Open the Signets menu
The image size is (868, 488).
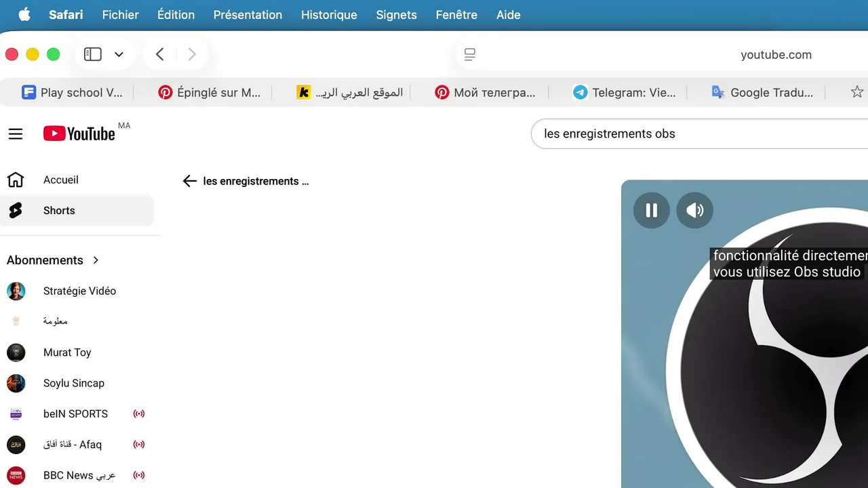click(396, 15)
